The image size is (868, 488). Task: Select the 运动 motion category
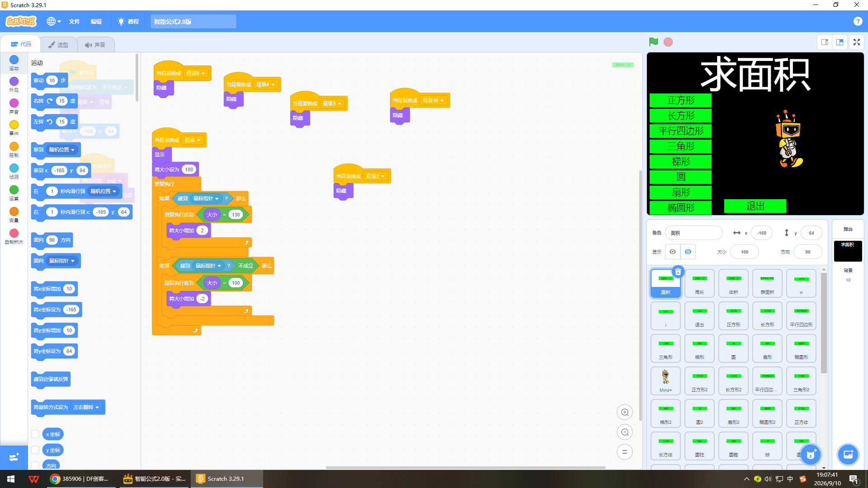point(14,63)
